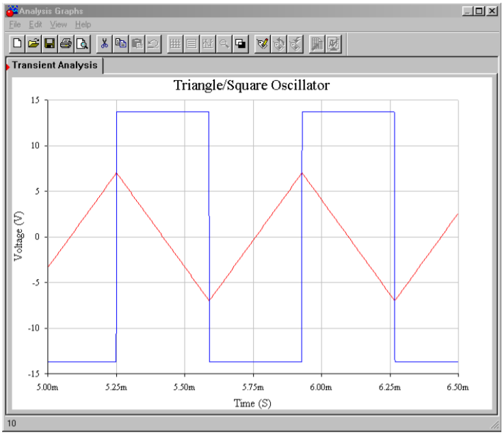Click the Open file folder icon
This screenshot has height=435, width=504.
click(x=34, y=44)
